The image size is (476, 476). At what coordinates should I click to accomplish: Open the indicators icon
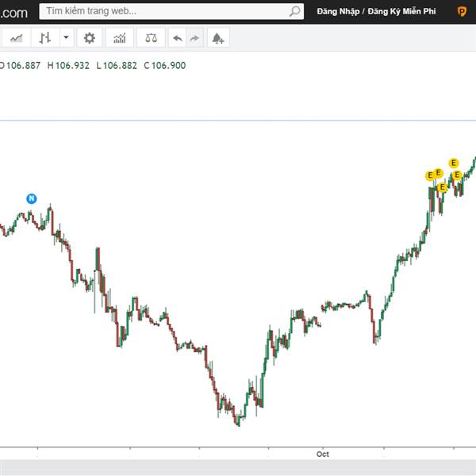[120, 38]
